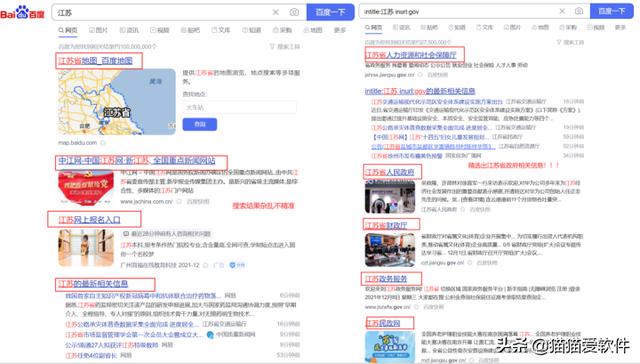
Task: Open 搜索工具 filter on the left page
Action: 285,47
